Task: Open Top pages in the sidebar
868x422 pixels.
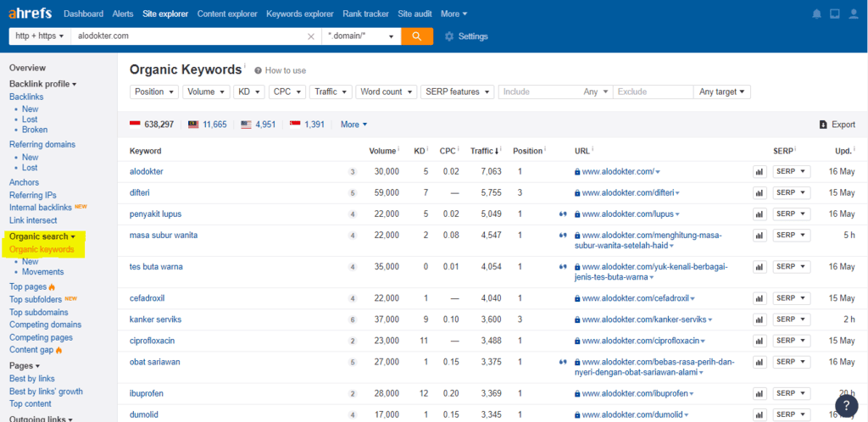Action: click(28, 286)
